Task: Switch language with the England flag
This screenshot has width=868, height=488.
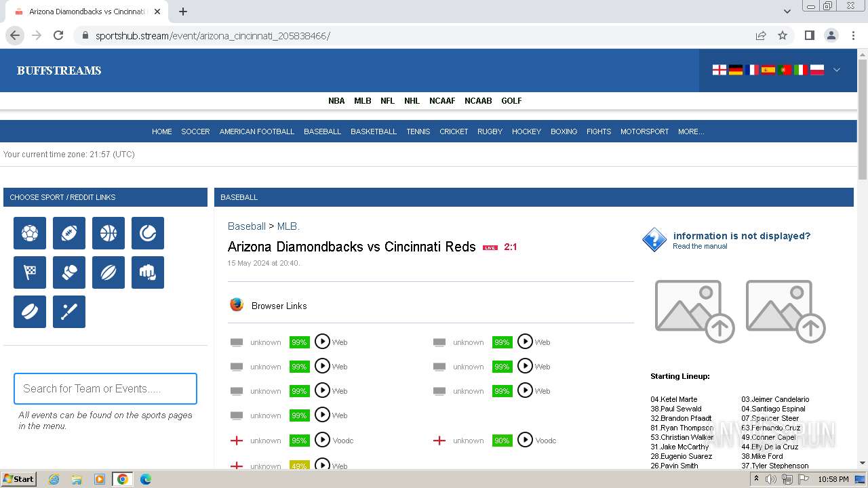Action: pos(719,70)
